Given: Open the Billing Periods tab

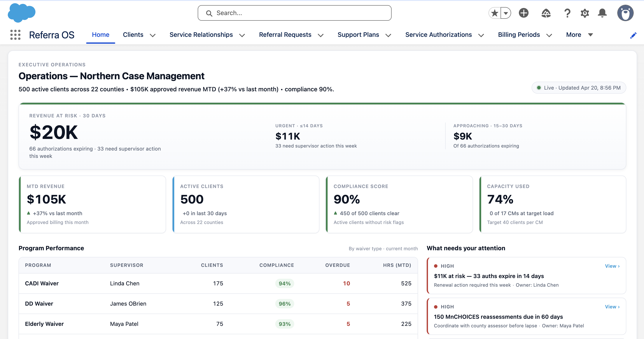Looking at the screenshot, I should [519, 35].
